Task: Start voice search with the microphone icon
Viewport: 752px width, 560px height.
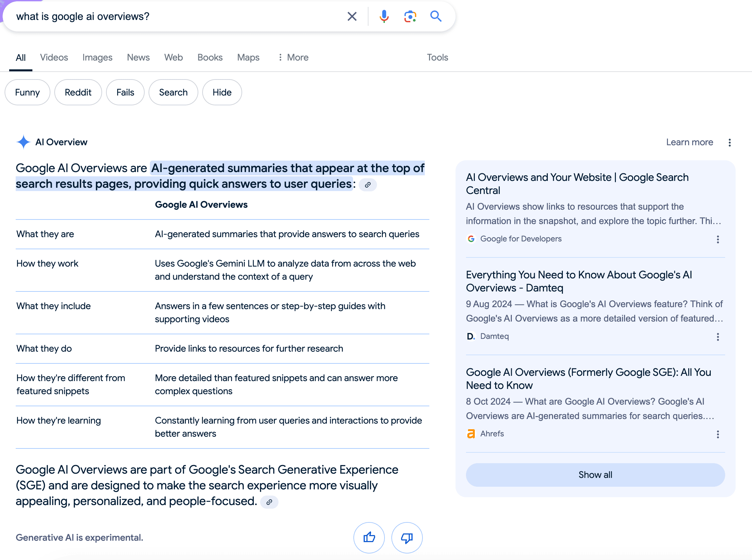Action: click(x=384, y=16)
